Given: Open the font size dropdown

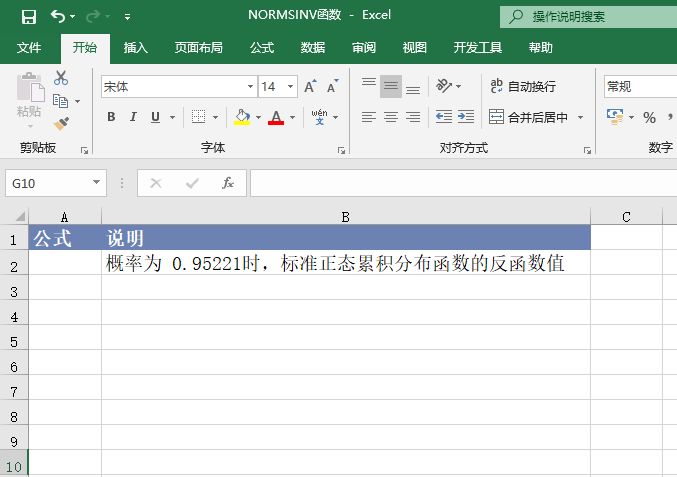Looking at the screenshot, I should pos(291,87).
